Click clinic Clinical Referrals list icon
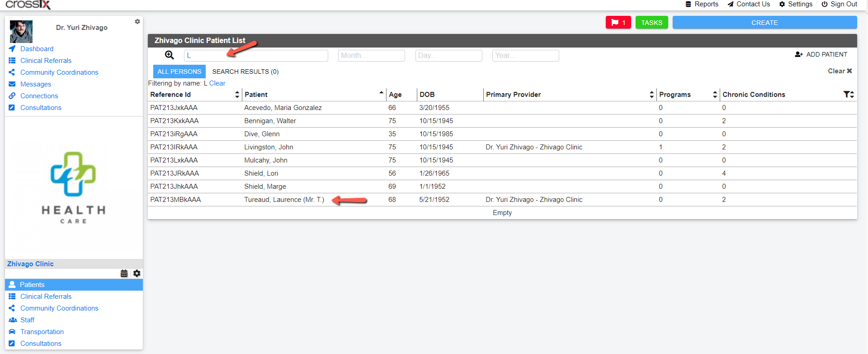868x354 pixels. 12,297
